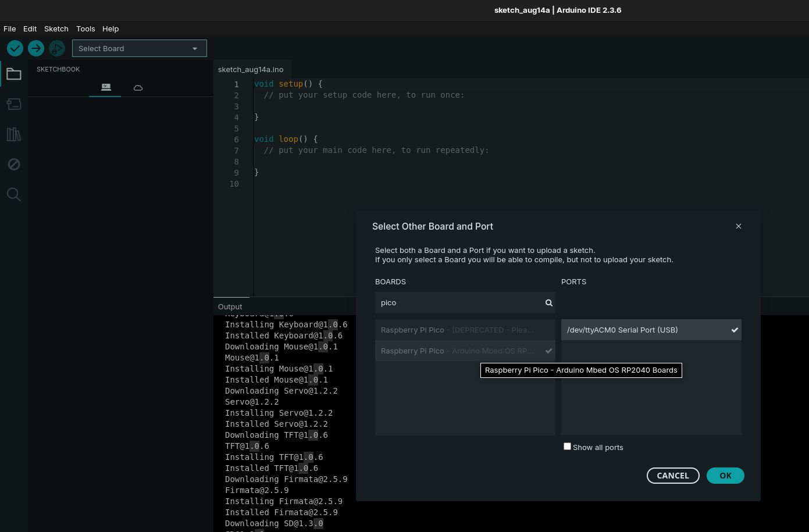Open the Select Board dropdown

click(140, 48)
